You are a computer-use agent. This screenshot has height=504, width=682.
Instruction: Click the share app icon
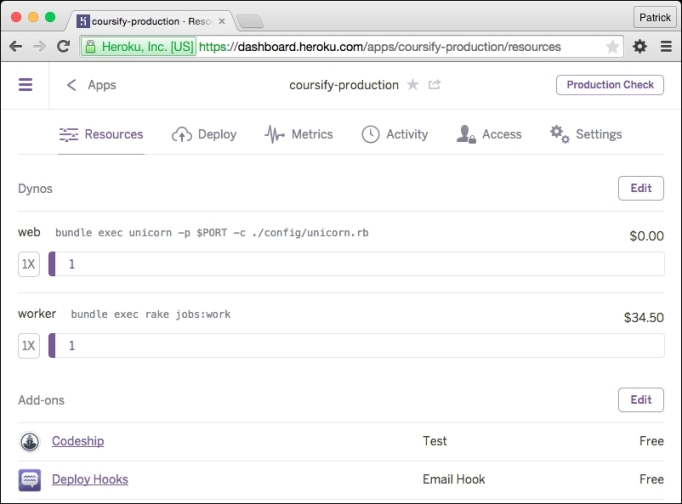(x=435, y=84)
